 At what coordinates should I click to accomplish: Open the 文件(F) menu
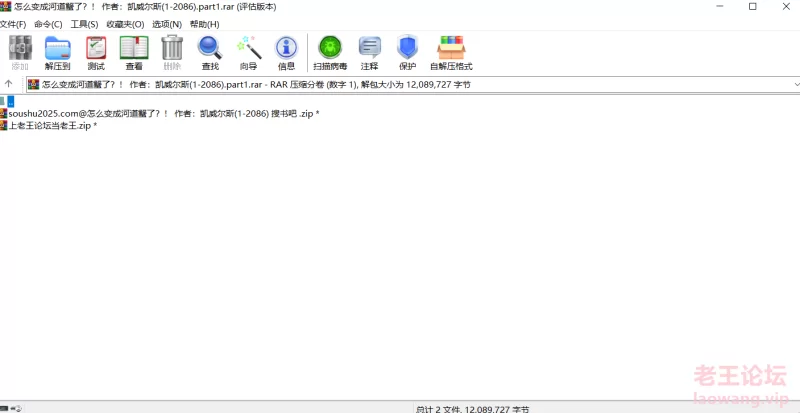click(x=13, y=24)
